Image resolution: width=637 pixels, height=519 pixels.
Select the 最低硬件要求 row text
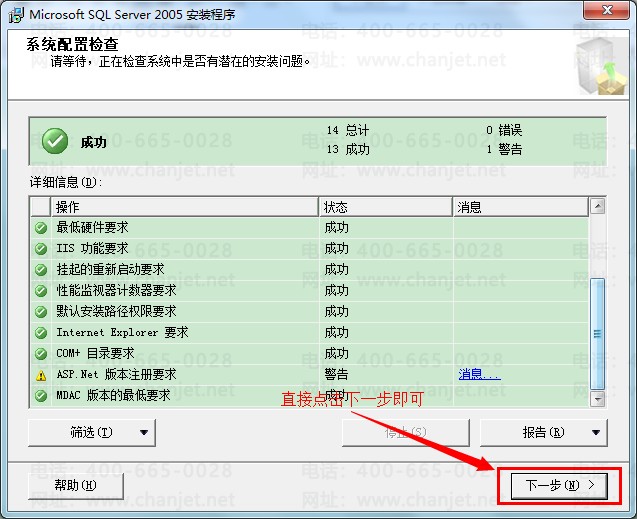coord(93,227)
